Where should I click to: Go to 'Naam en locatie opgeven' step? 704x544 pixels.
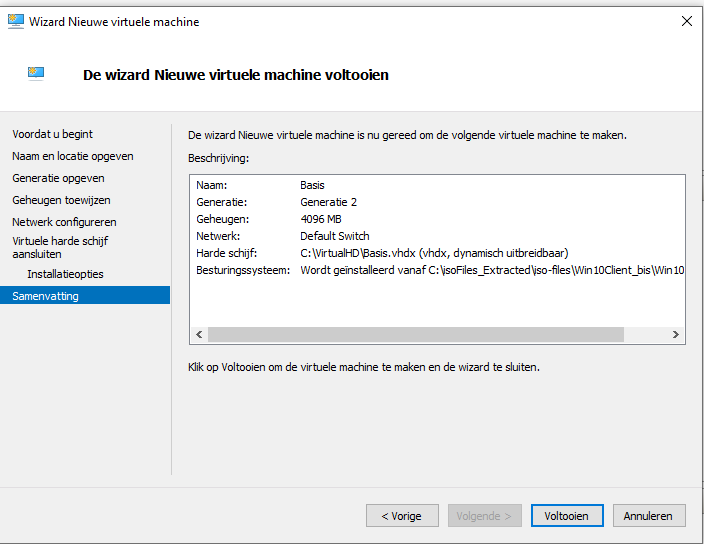point(73,156)
